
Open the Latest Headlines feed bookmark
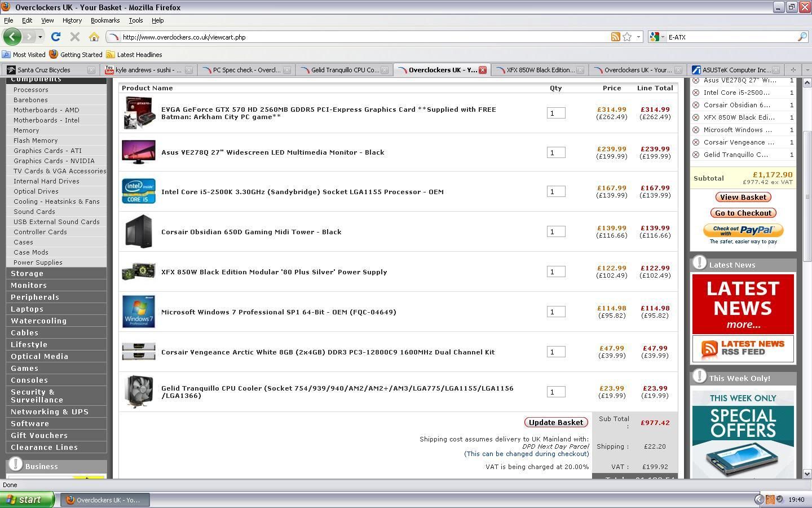pyautogui.click(x=134, y=55)
